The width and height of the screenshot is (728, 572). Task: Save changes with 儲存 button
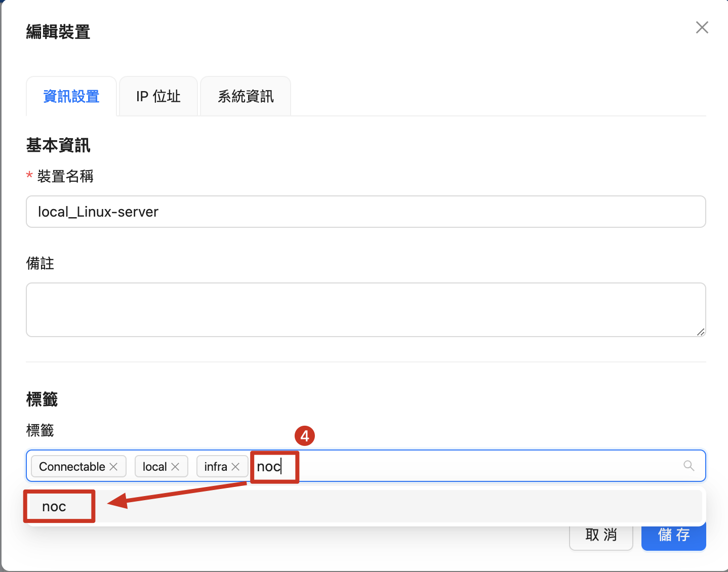tap(673, 535)
